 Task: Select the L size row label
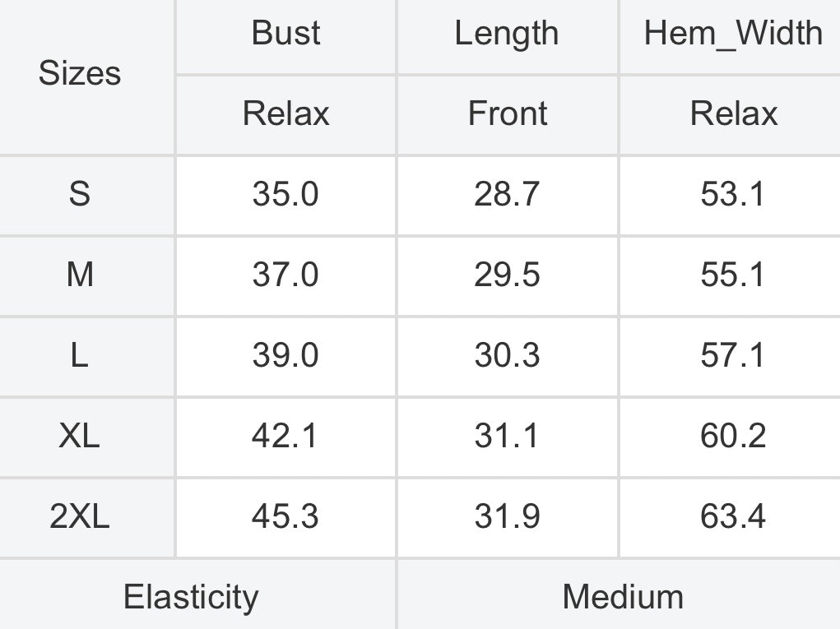click(79, 355)
